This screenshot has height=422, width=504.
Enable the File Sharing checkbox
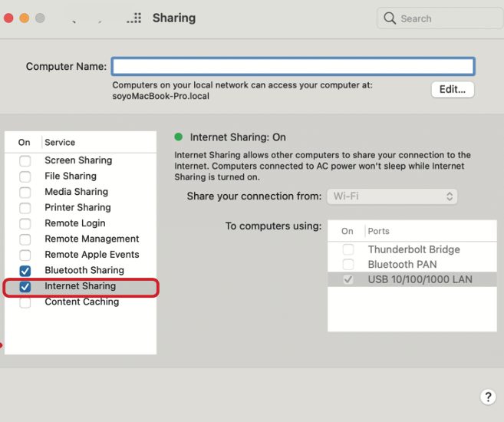25,176
